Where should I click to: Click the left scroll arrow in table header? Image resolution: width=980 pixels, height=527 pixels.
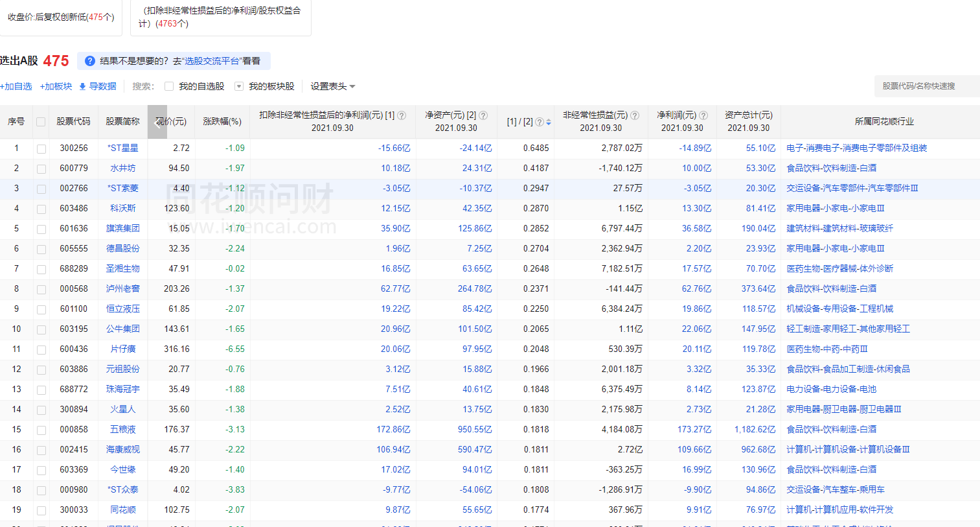(157, 122)
